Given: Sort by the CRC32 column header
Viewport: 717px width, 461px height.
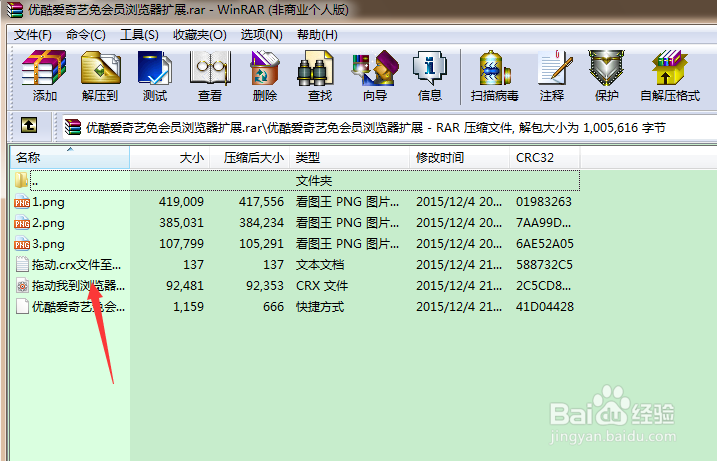Looking at the screenshot, I should click(x=545, y=157).
